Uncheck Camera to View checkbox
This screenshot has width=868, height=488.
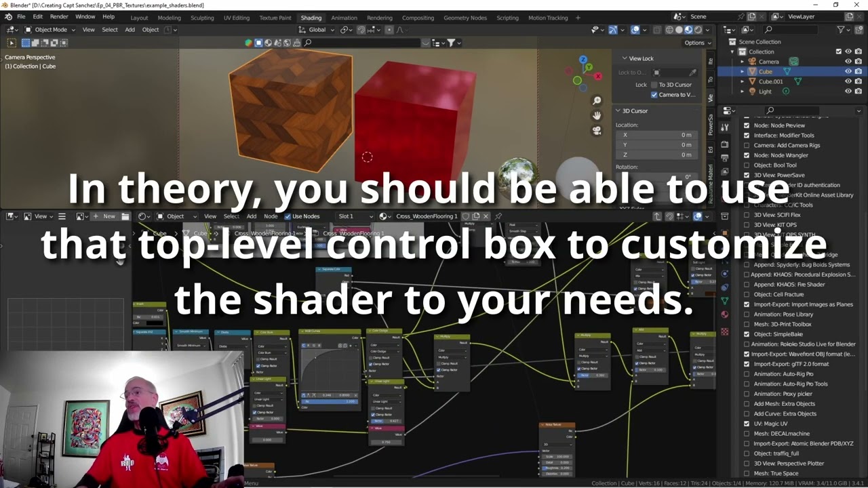tap(654, 95)
